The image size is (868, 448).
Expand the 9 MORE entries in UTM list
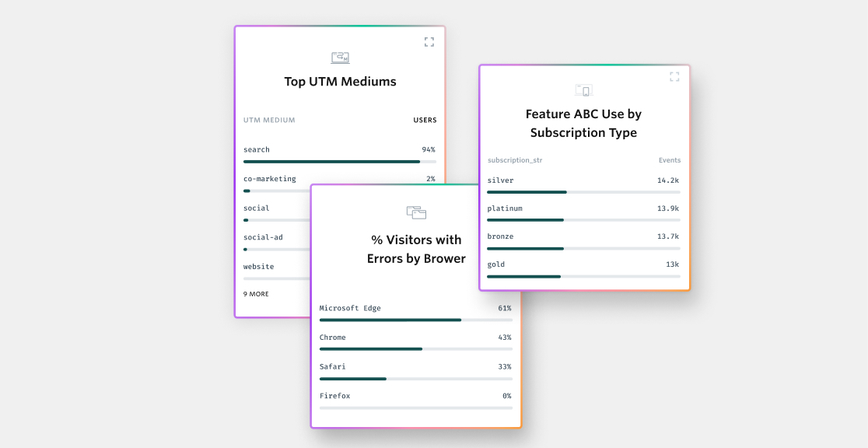pos(256,294)
